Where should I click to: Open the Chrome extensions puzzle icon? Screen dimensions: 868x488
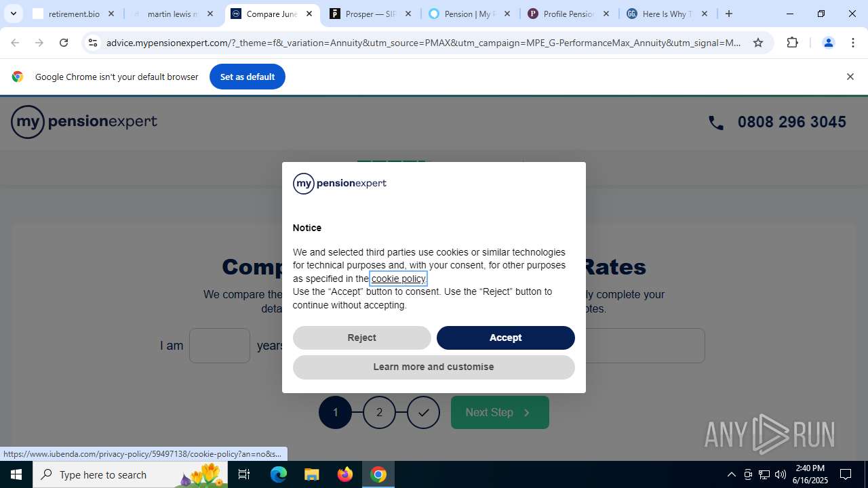pos(792,43)
